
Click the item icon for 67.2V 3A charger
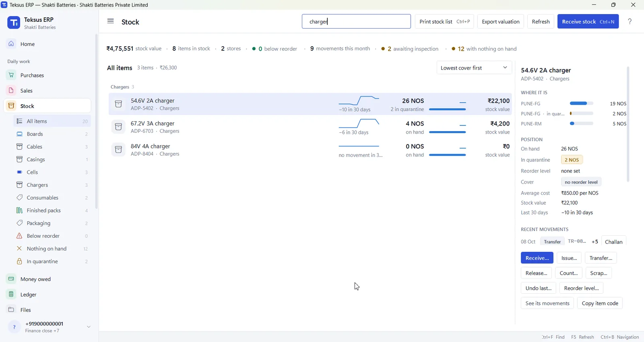click(118, 127)
